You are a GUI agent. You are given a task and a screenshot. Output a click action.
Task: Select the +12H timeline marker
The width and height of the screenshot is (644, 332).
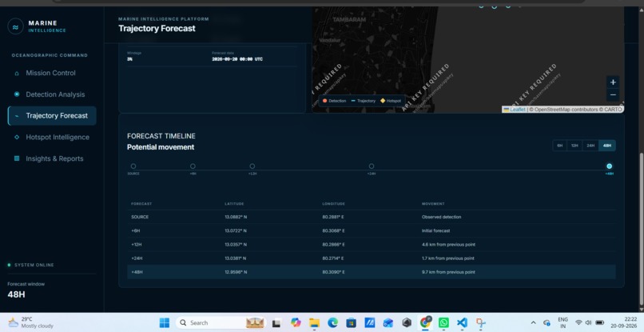[x=252, y=166]
